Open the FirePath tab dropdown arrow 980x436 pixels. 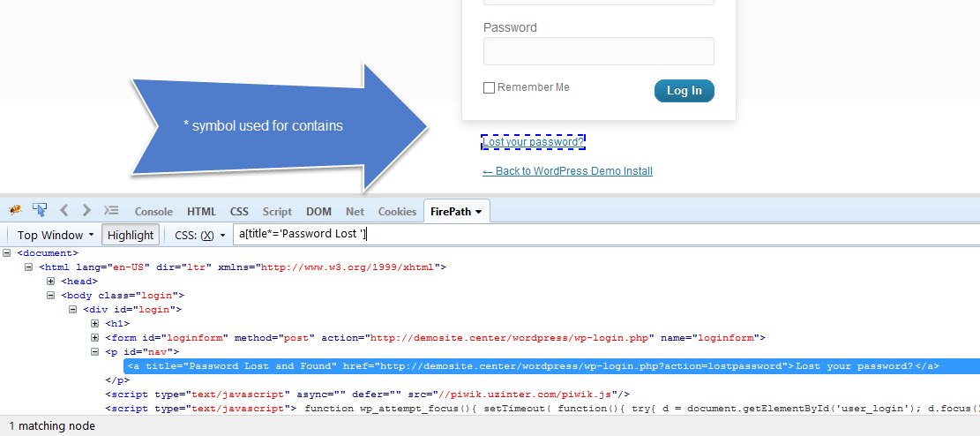tap(478, 212)
